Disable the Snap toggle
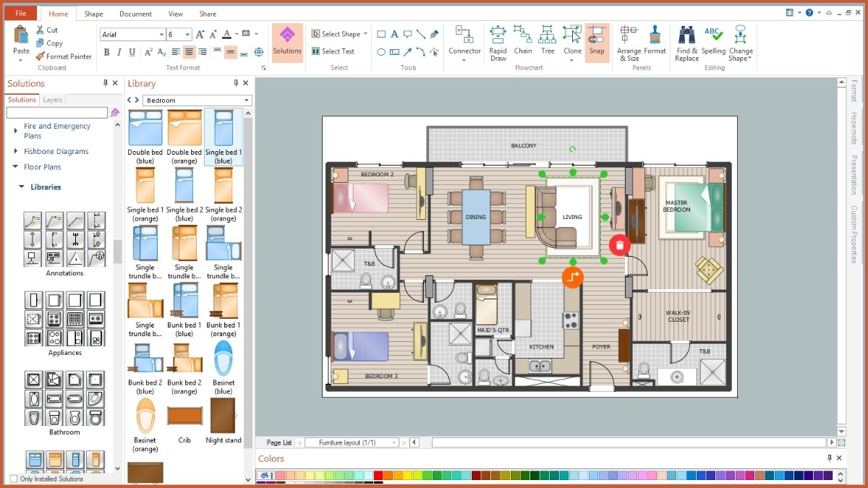Image resolution: width=868 pixels, height=488 pixels. click(x=597, y=42)
